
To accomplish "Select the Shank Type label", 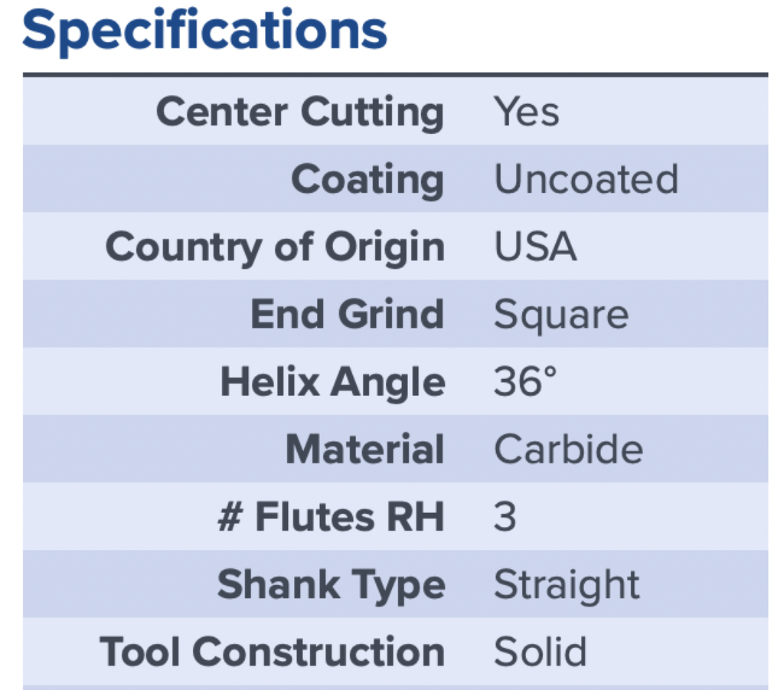I will coord(331,586).
